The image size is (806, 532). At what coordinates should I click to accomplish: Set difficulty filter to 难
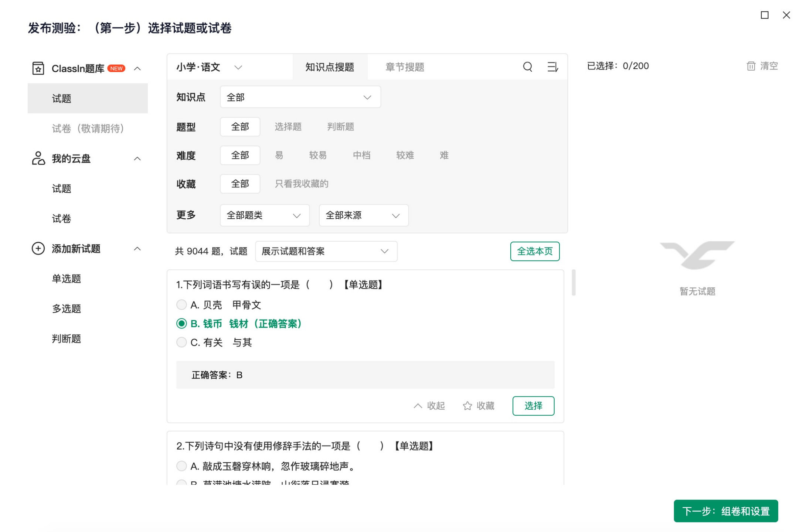point(444,155)
